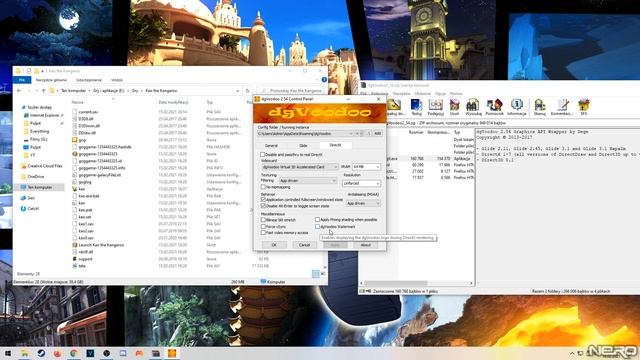Viewport: 640px width, 360px height.
Task: Click Cancel in the dgVoodoo Control Panel
Action: [304, 245]
